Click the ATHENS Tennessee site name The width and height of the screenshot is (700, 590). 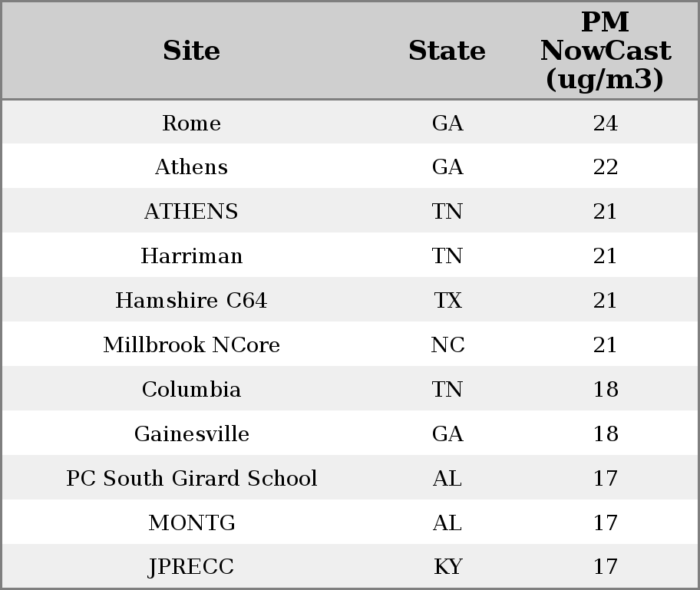192,211
